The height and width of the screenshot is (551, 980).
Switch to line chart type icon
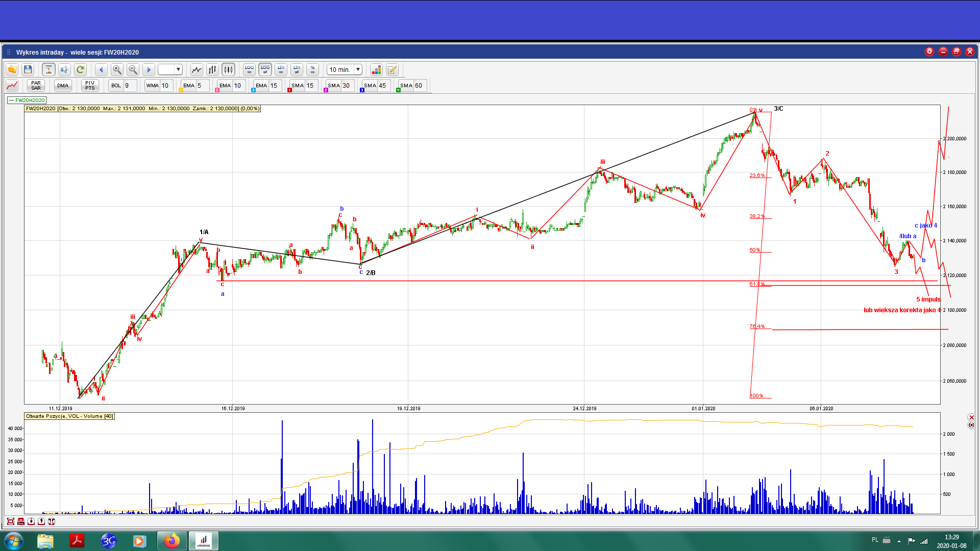pyautogui.click(x=197, y=69)
